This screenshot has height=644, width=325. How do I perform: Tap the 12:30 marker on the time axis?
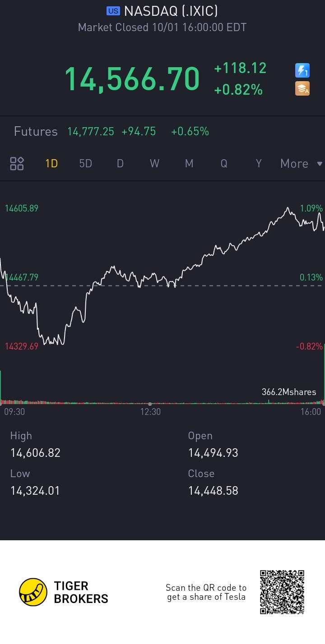tap(150, 411)
